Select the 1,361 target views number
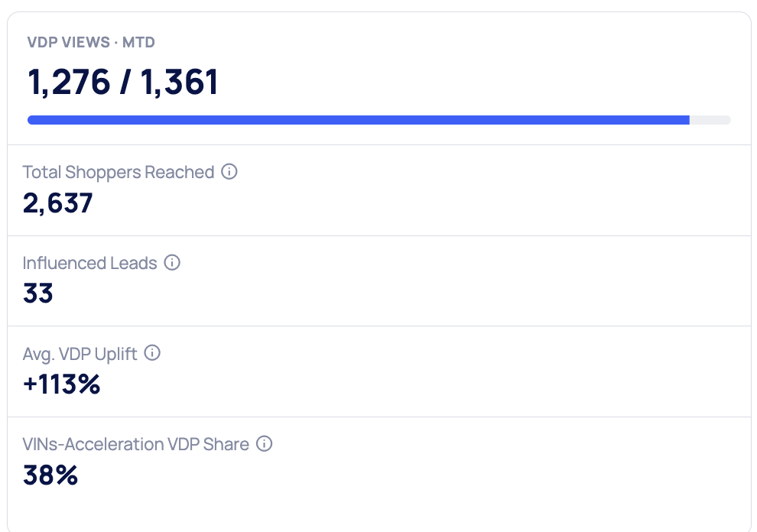This screenshot has width=757, height=532. click(180, 83)
